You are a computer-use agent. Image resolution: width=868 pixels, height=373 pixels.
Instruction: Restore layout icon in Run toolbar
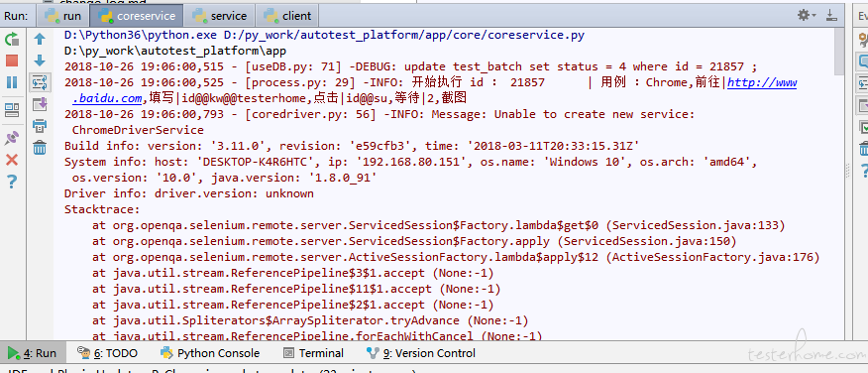click(12, 110)
